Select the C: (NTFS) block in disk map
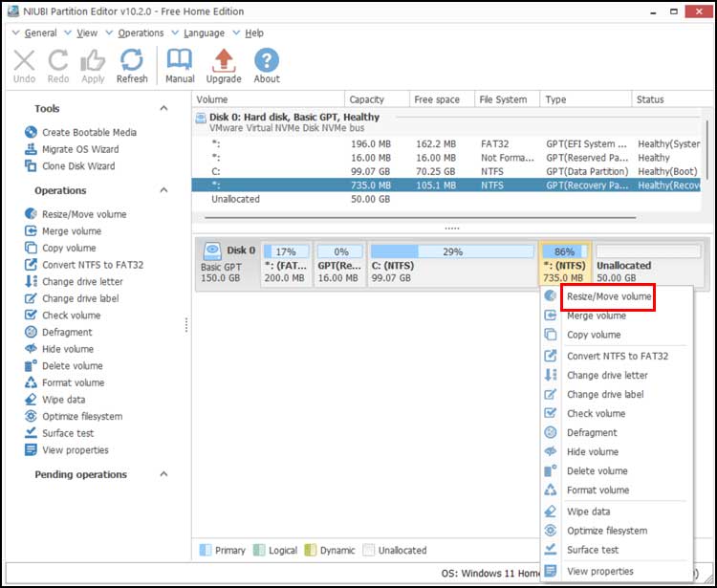The height and width of the screenshot is (588, 717). [452, 264]
